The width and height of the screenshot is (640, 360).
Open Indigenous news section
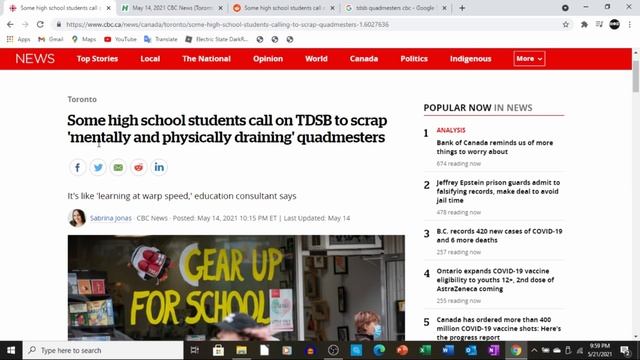click(x=471, y=59)
